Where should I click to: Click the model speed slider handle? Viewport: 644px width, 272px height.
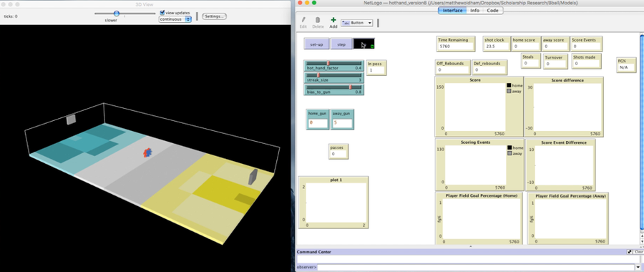pos(117,14)
